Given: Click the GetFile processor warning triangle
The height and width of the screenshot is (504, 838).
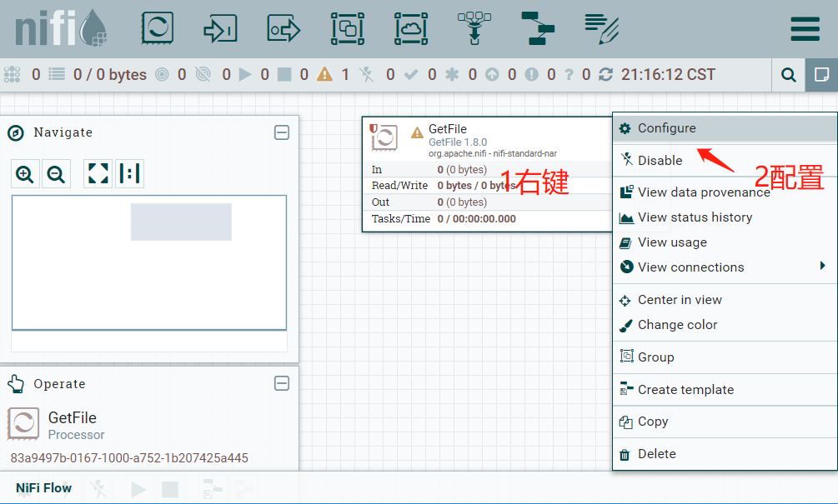Looking at the screenshot, I should click(417, 132).
